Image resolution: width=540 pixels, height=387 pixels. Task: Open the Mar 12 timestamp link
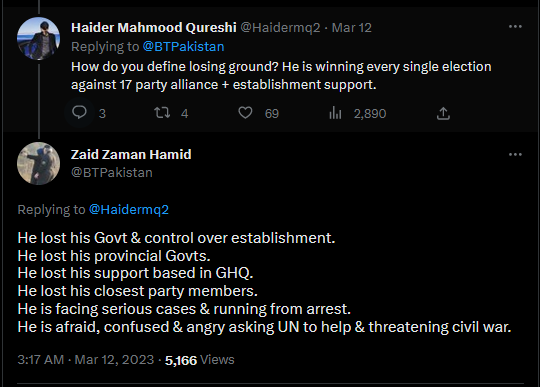click(x=352, y=28)
